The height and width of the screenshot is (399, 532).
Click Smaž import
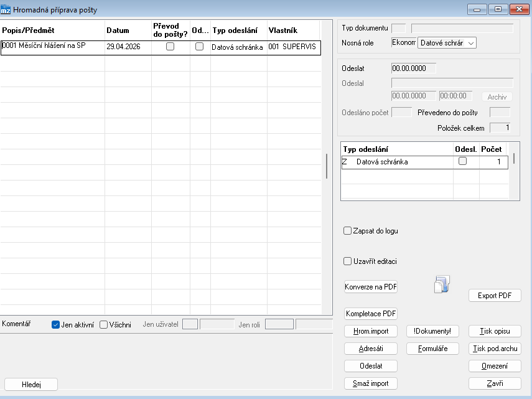[x=370, y=383]
